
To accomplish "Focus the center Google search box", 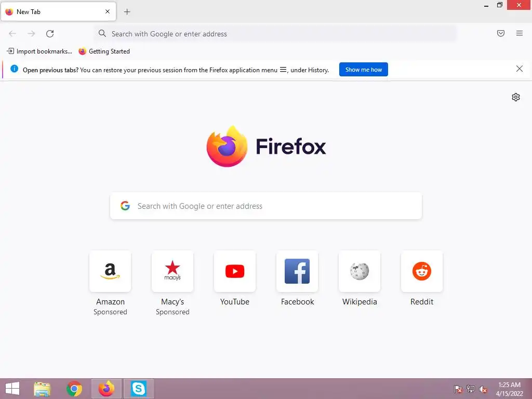I will click(266, 206).
